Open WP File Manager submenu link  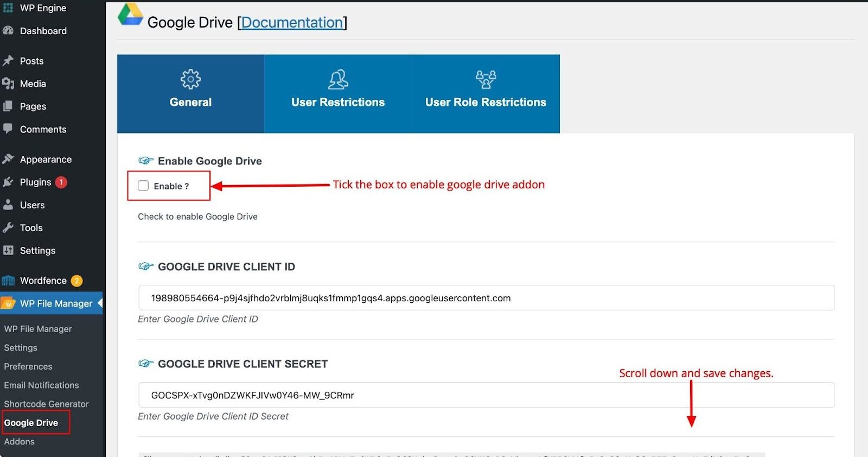click(x=38, y=329)
